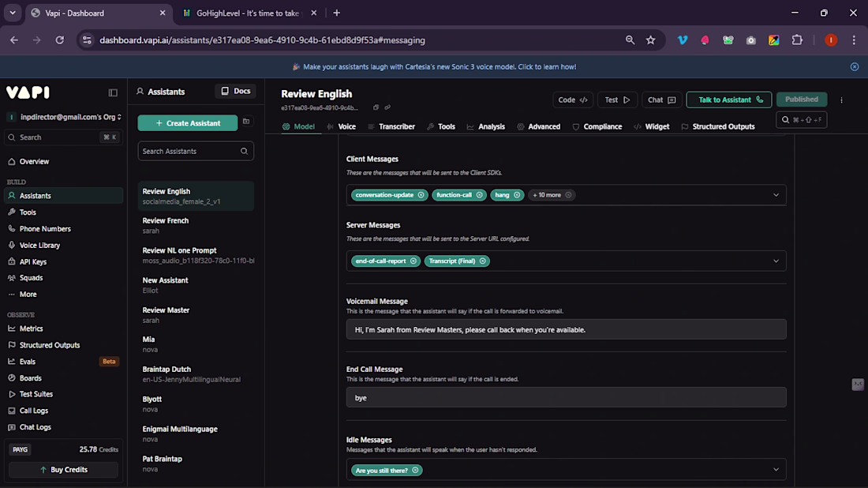Image resolution: width=868 pixels, height=488 pixels.
Task: Open the Widget tab
Action: [652, 127]
